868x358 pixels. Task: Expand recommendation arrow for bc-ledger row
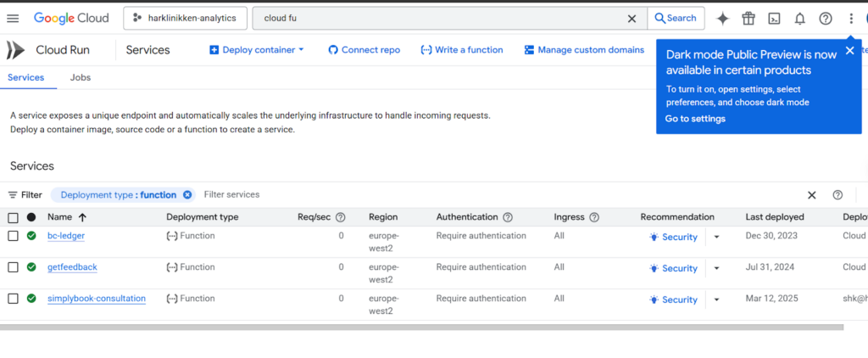(716, 238)
